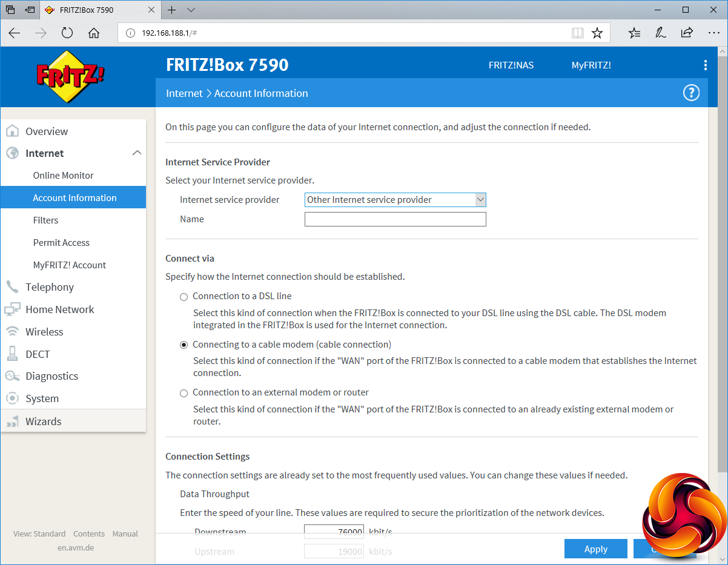
Task: Open the help question mark icon
Action: click(x=690, y=93)
